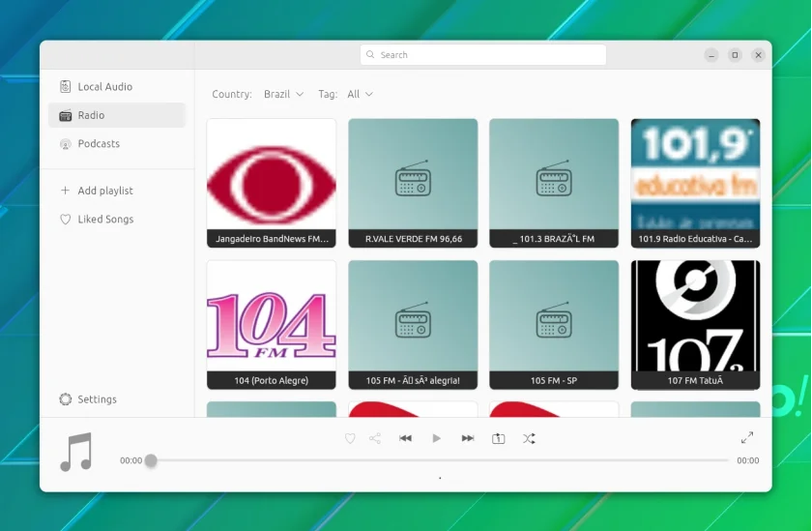Select 101.9 Radio Educativa station tile

point(695,184)
